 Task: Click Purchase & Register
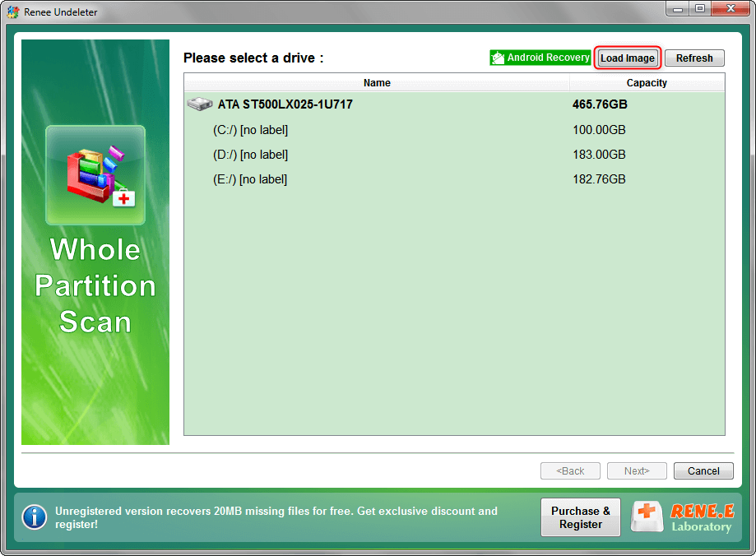(x=580, y=517)
